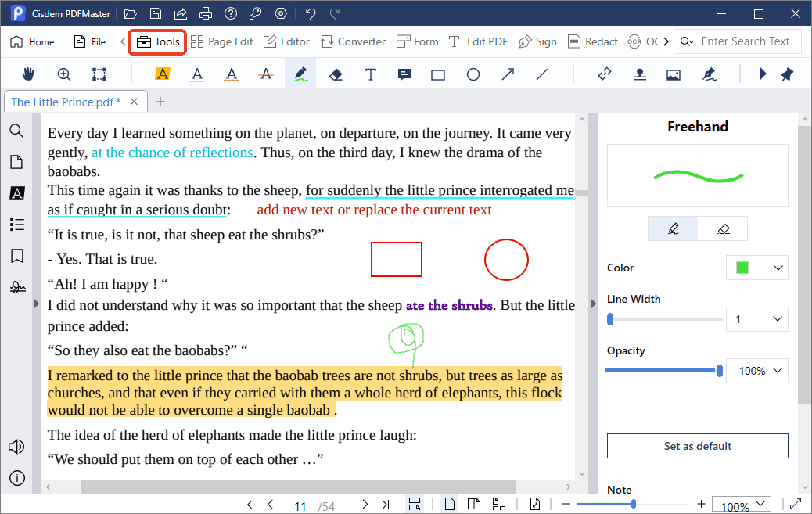The width and height of the screenshot is (812, 514).
Task: Click the Print icon
Action: (x=206, y=13)
